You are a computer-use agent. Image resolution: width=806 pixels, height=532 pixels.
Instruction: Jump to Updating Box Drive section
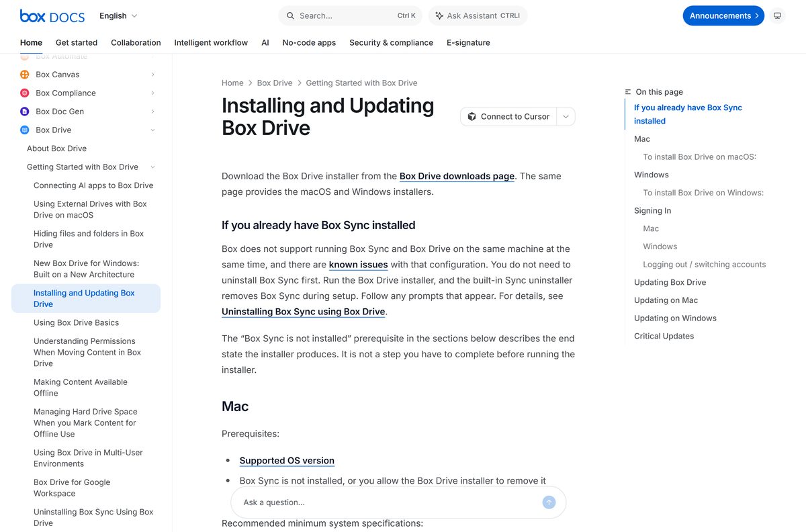click(x=670, y=282)
